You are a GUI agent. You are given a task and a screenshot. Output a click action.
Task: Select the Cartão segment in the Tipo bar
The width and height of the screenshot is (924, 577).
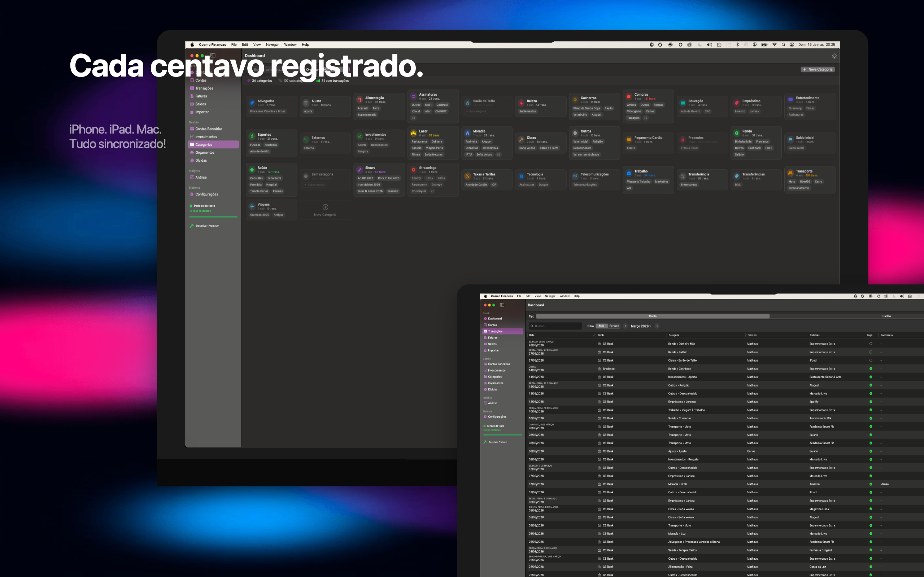tap(886, 316)
